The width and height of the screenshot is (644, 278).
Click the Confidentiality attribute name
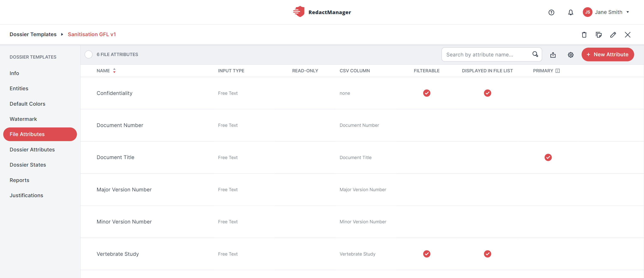click(115, 93)
